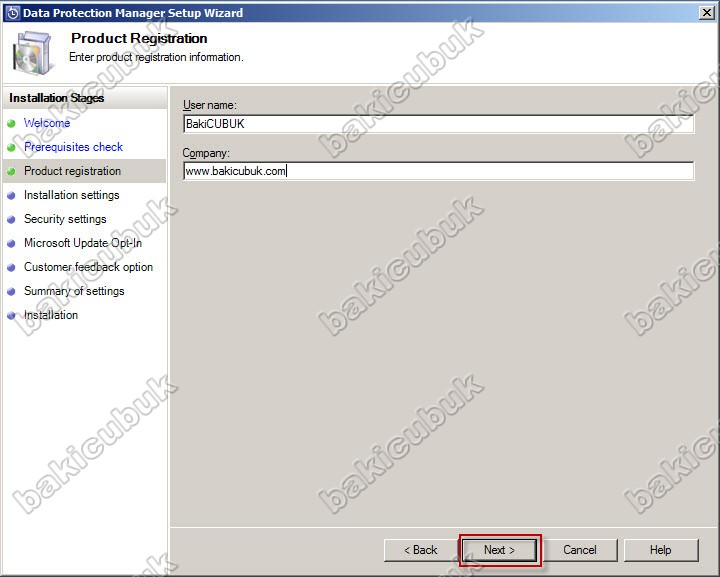Select Installation settings stage text
The width and height of the screenshot is (720, 577).
[72, 195]
